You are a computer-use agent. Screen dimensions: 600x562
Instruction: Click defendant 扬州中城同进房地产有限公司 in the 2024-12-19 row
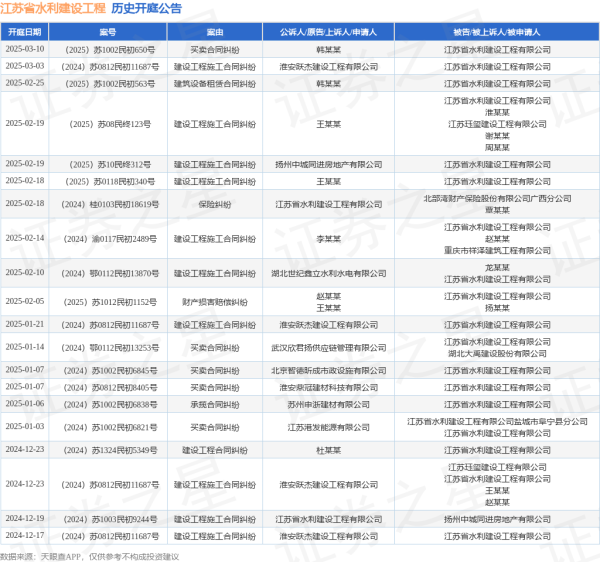(x=497, y=519)
